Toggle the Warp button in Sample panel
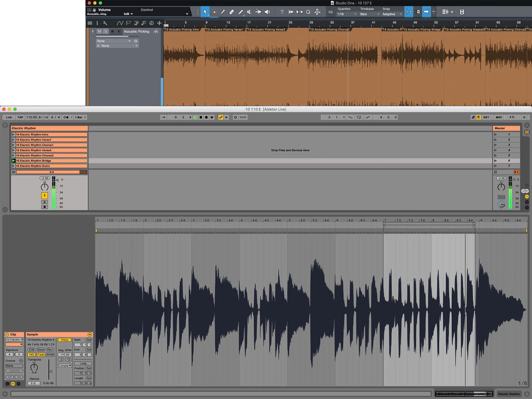 pos(65,340)
